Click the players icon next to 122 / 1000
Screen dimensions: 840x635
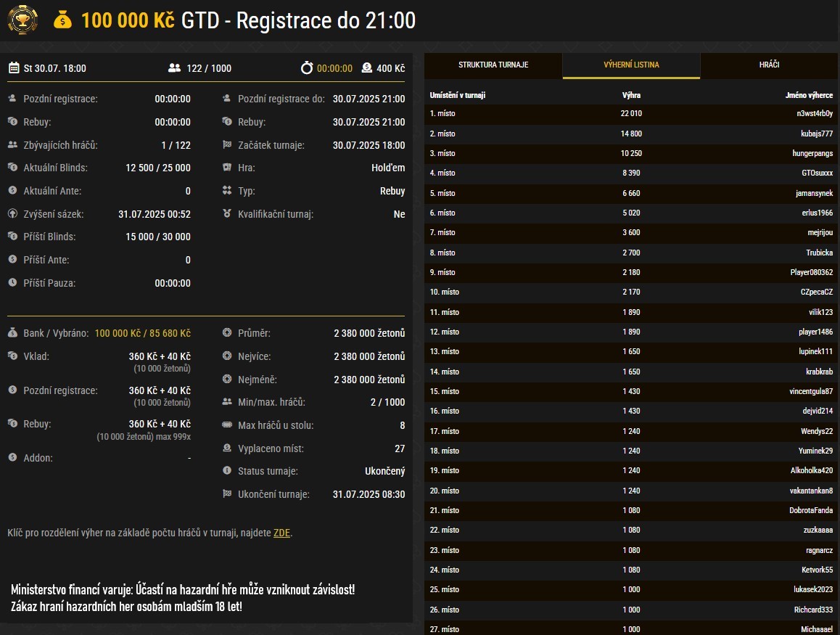pos(174,68)
